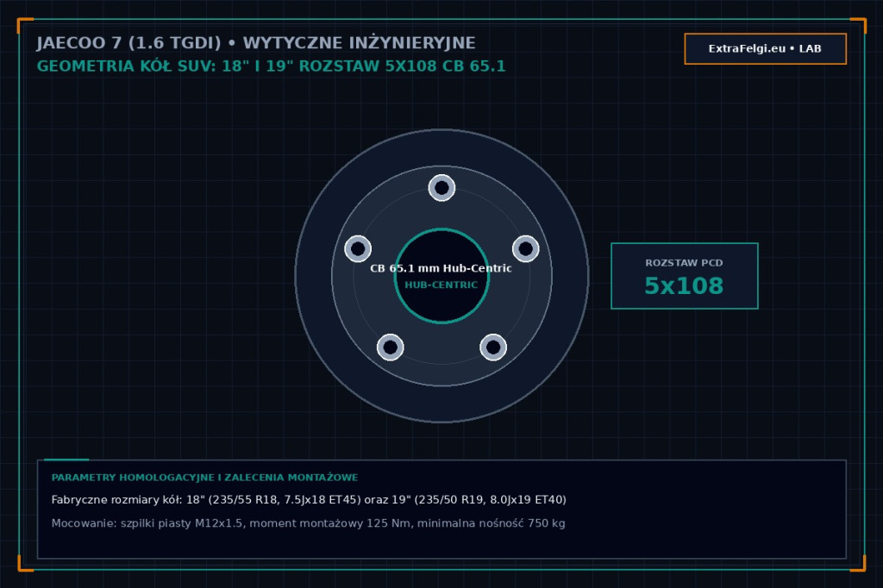Viewport: 883px width, 588px height.
Task: Click the Fabryczne rozmiary kół text line
Action: click(309, 500)
